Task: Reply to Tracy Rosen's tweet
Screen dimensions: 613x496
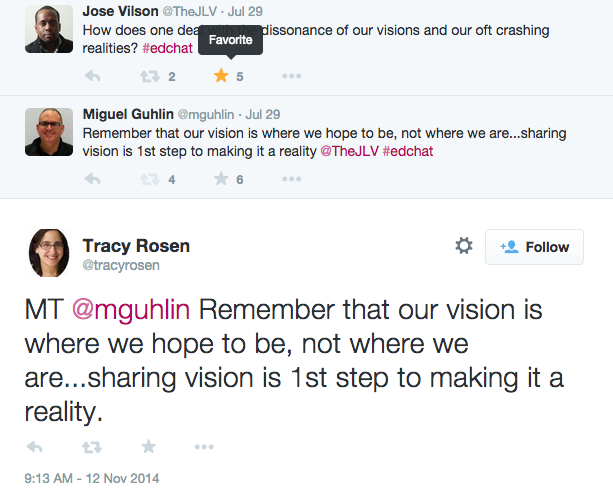Action: (34, 446)
